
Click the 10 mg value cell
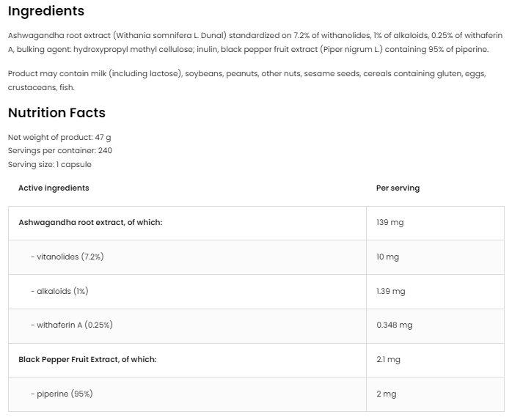(387, 257)
